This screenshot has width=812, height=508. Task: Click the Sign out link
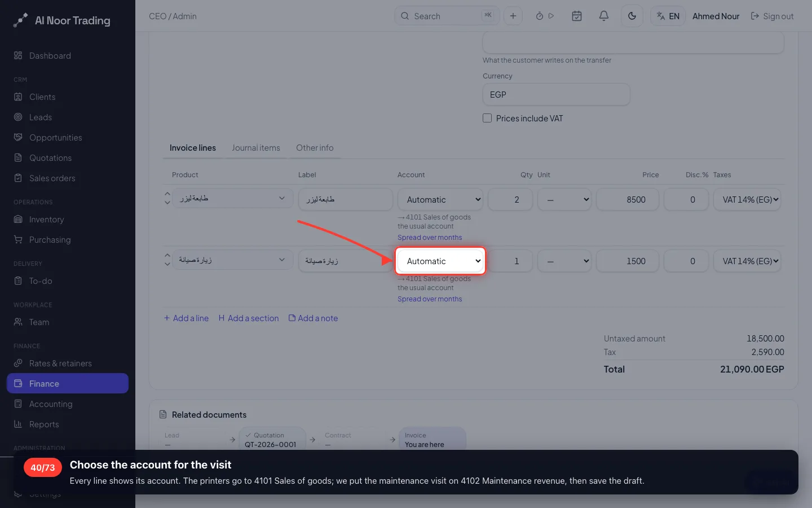pos(772,16)
